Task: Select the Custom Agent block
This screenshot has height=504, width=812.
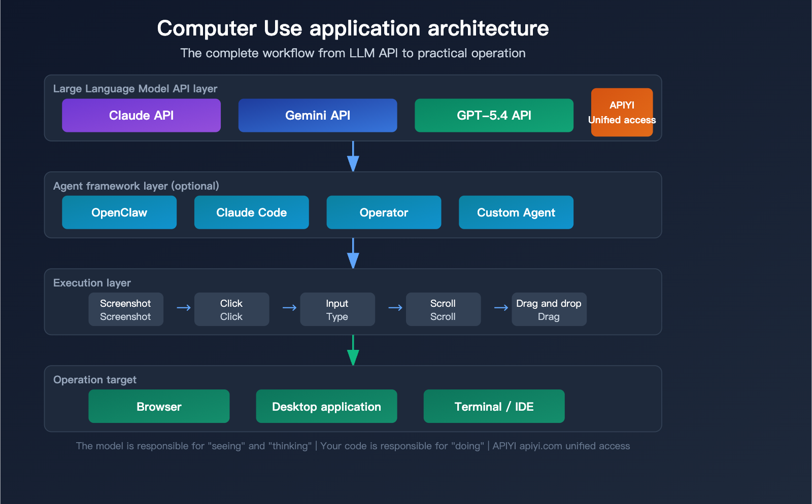Action: 516,212
